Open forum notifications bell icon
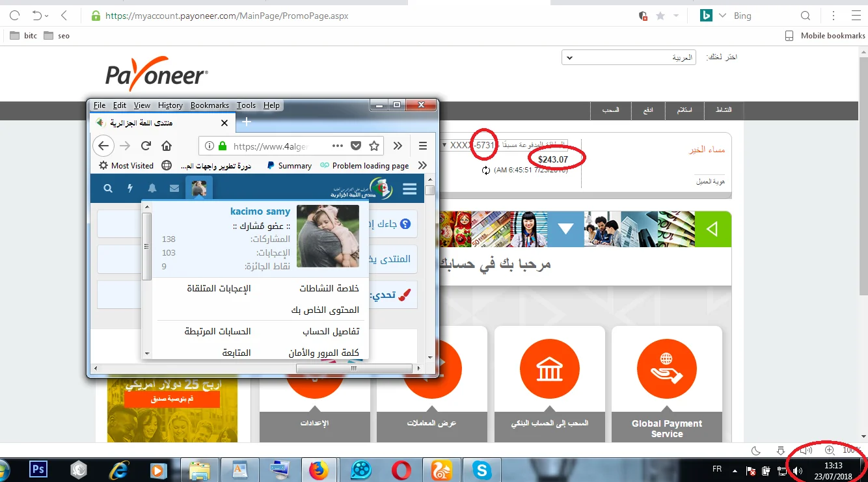Viewport: 868px width, 482px height. tap(152, 189)
